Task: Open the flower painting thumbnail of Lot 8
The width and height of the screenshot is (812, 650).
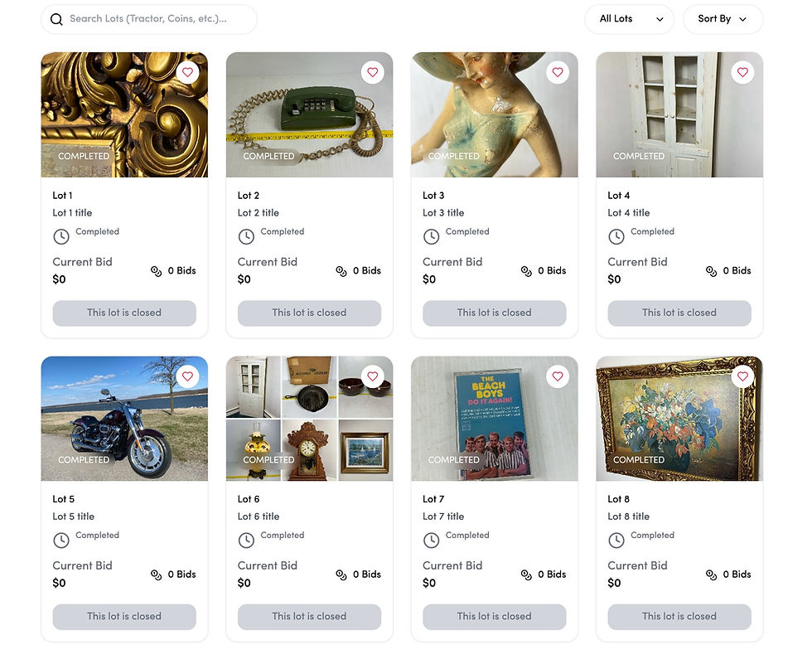Action: (x=679, y=419)
